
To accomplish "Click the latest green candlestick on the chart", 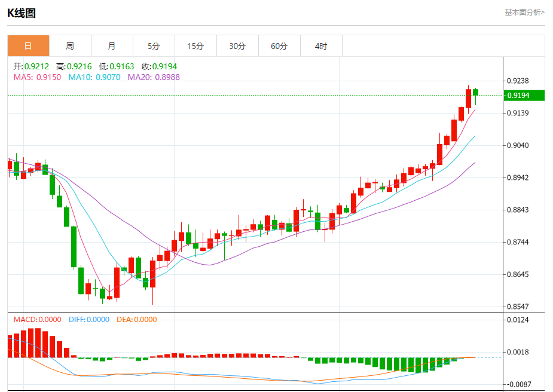I will 475,93.
